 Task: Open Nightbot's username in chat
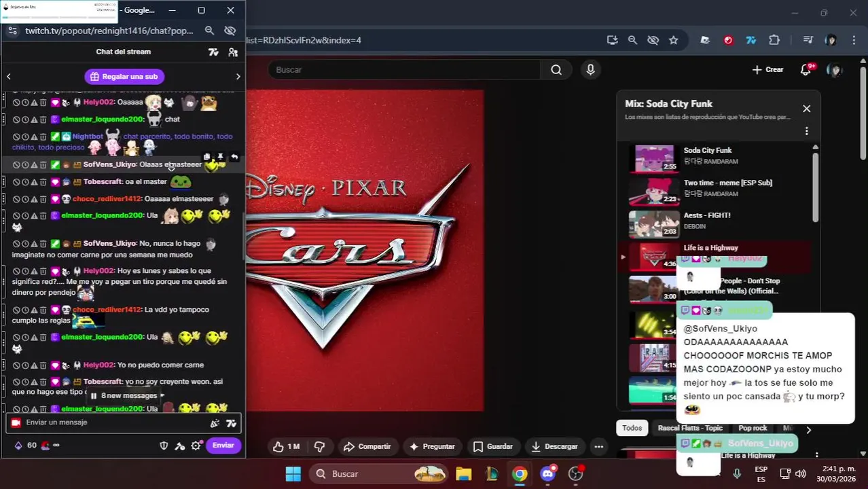(x=87, y=137)
